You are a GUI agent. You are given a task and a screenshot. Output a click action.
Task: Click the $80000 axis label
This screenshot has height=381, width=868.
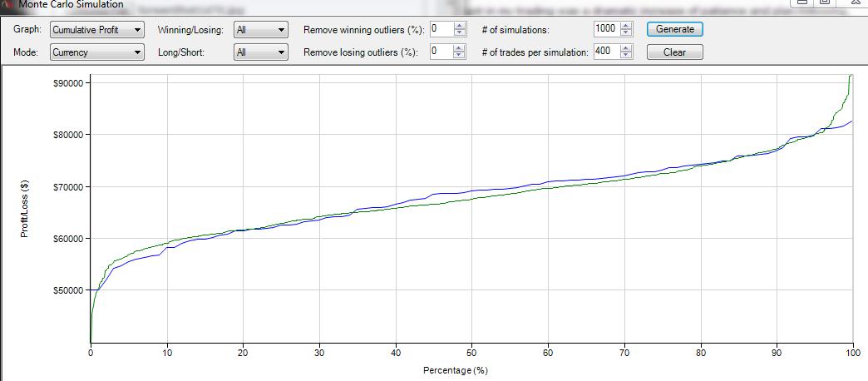tap(67, 135)
